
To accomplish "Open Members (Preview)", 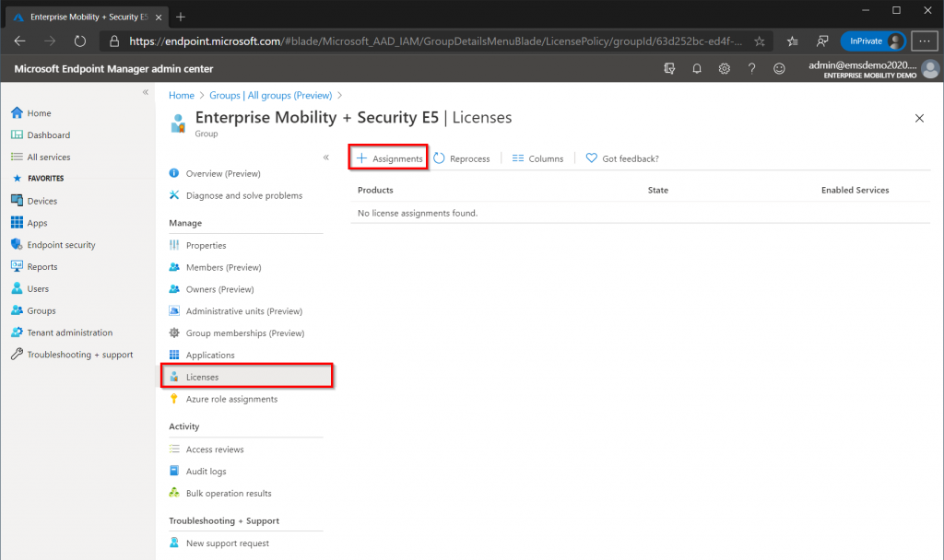I will [215, 267].
